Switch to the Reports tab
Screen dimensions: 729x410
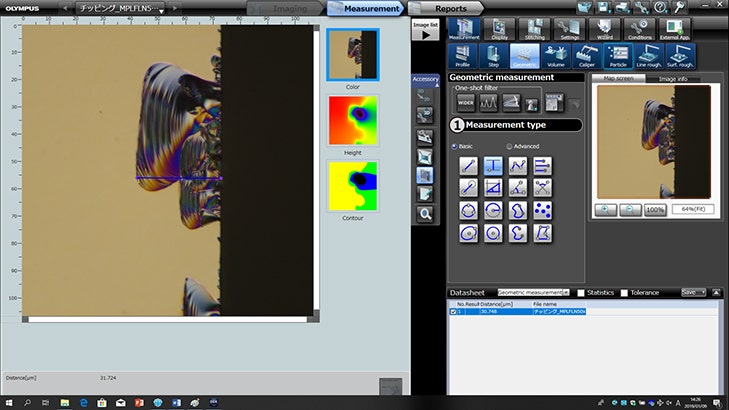click(x=450, y=8)
